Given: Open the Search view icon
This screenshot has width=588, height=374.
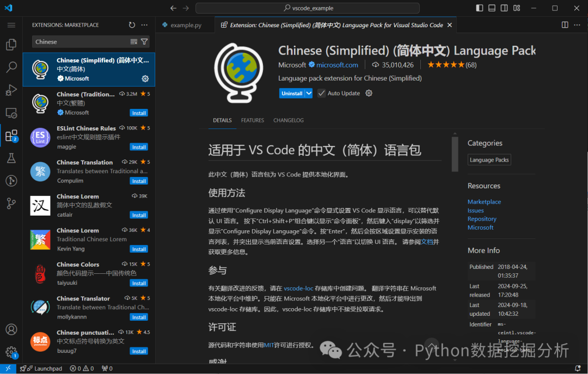Looking at the screenshot, I should [x=11, y=67].
